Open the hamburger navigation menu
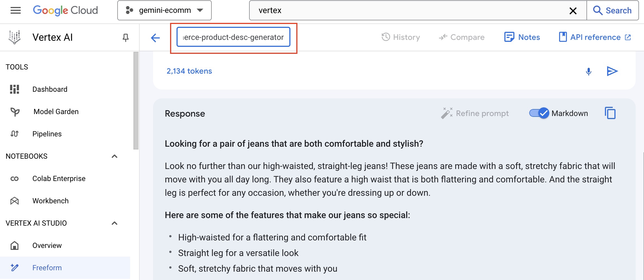Viewport: 644px width, 280px height. tap(16, 11)
